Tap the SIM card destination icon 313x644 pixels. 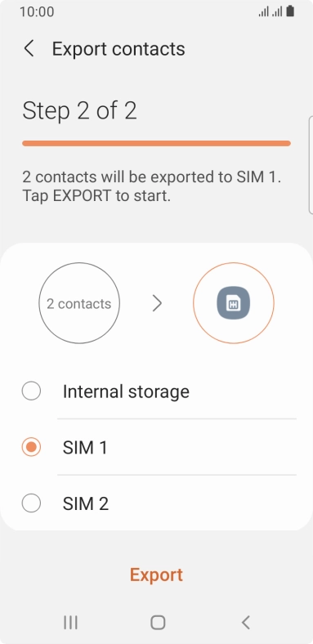(234, 303)
